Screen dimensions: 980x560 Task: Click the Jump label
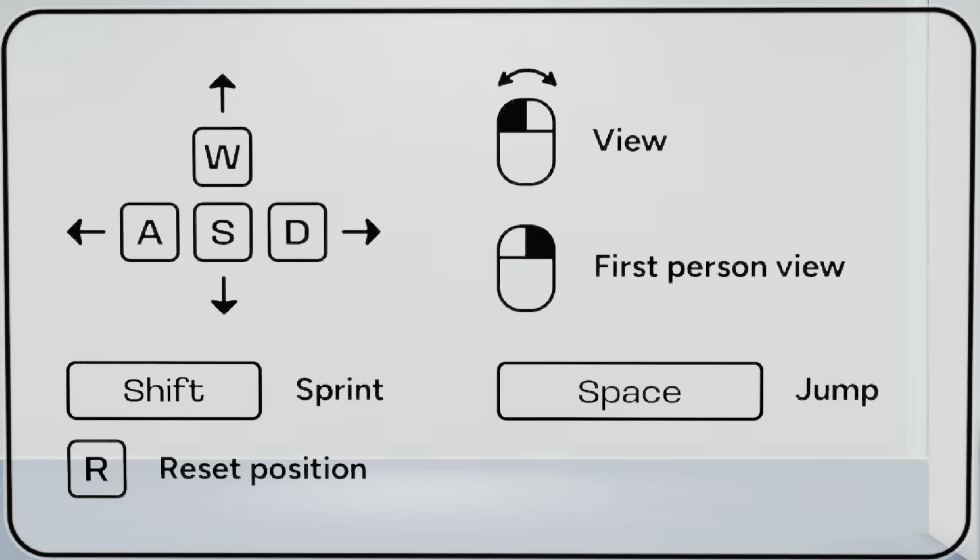837,391
